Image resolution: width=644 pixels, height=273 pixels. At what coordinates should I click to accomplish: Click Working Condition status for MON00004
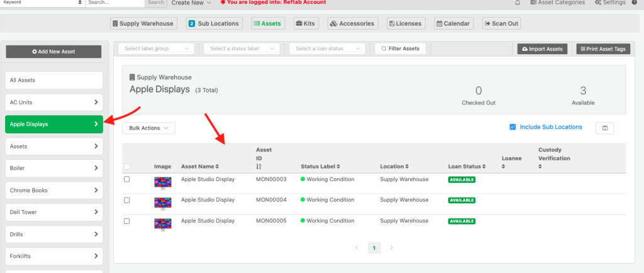coord(327,200)
